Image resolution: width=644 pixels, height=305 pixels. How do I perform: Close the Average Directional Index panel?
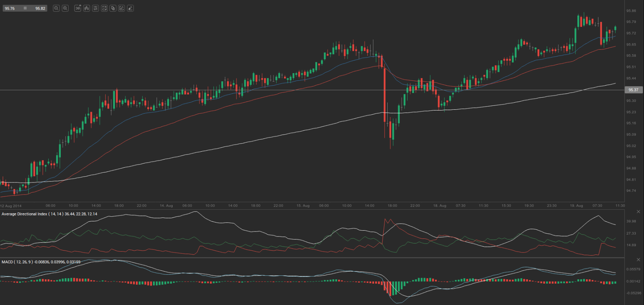click(638, 212)
